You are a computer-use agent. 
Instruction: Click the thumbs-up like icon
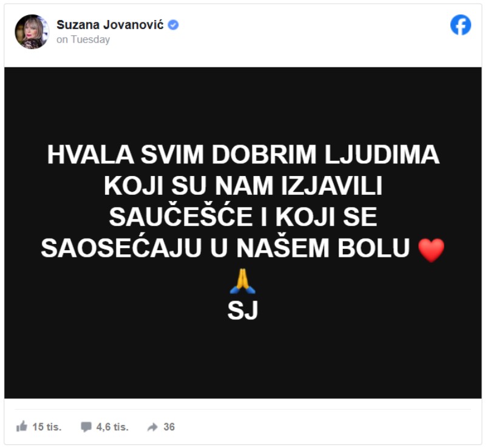pyautogui.click(x=22, y=426)
